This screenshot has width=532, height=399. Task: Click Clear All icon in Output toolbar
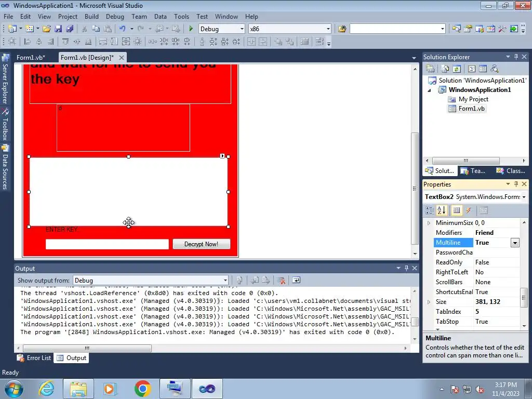pos(281,280)
